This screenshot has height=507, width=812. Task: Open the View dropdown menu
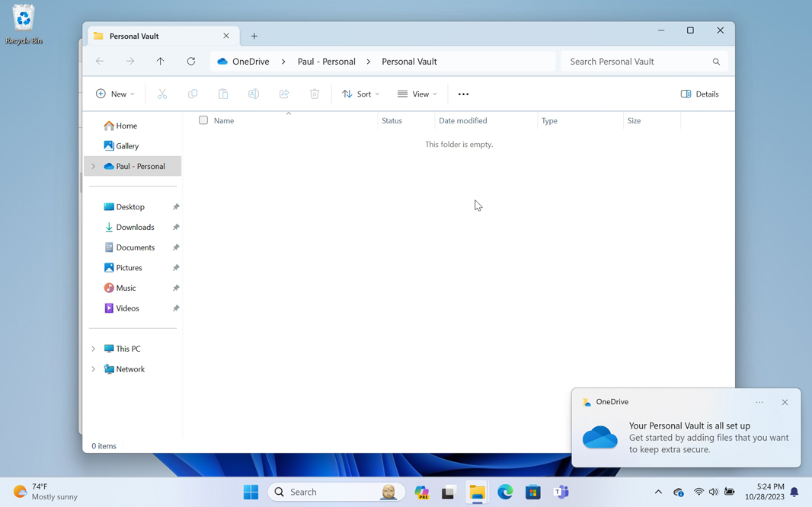click(417, 94)
